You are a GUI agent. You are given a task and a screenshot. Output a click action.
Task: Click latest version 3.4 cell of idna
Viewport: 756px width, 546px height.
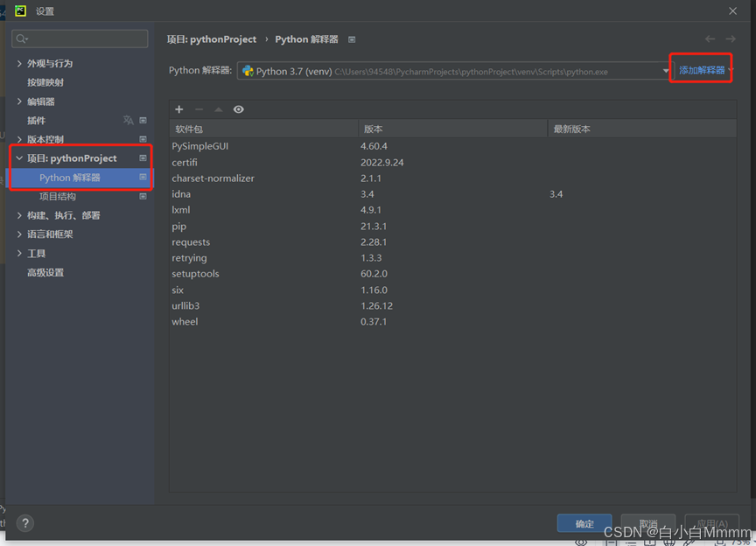pos(556,194)
